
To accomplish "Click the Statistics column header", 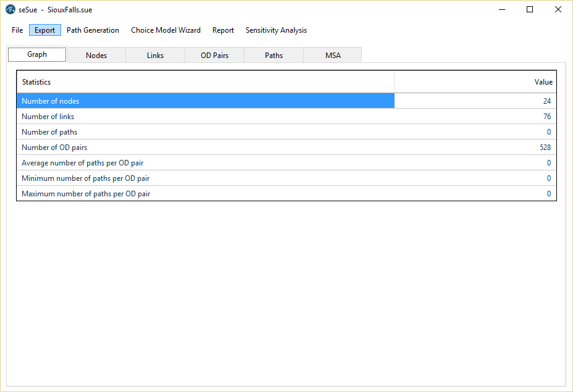I will (x=205, y=82).
